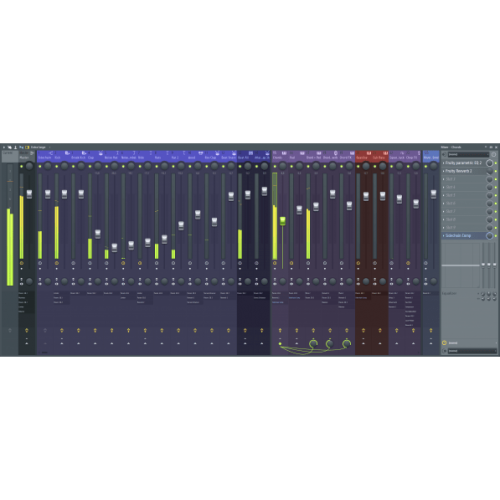The height and width of the screenshot is (500, 500).
Task: Expand the Sidechain Comp slot menu
Action: click(x=443, y=236)
